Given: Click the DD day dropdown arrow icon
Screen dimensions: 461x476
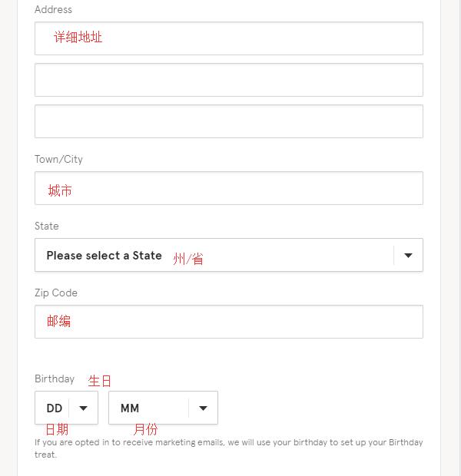Looking at the screenshot, I should [83, 408].
